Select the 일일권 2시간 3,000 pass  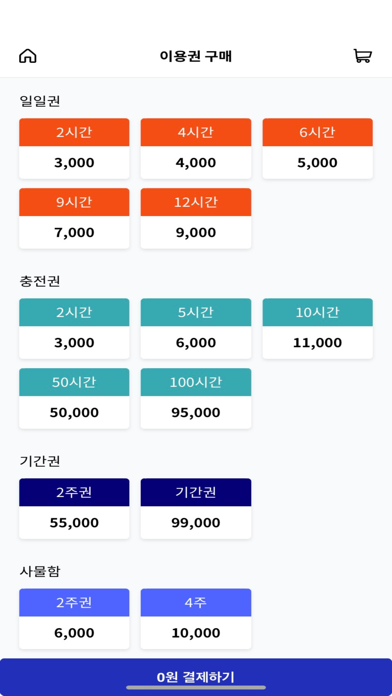point(74,149)
